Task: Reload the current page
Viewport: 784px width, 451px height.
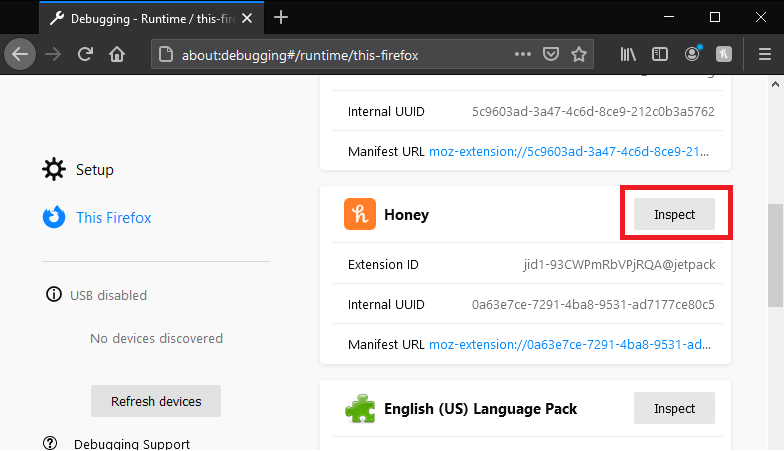Action: [x=85, y=54]
